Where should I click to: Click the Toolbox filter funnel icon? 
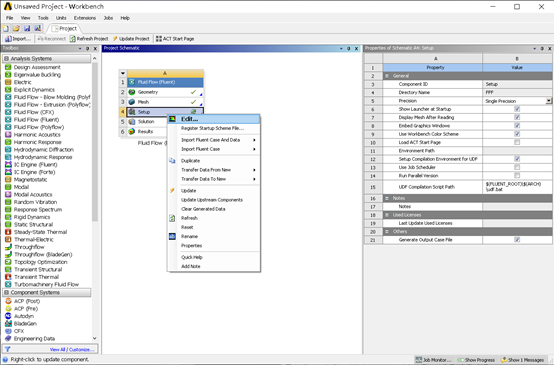point(7,349)
